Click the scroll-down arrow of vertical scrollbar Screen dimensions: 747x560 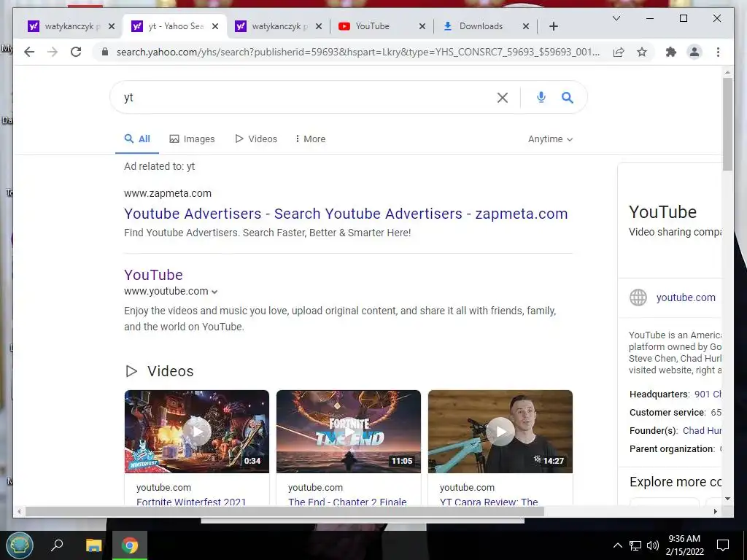tap(727, 499)
